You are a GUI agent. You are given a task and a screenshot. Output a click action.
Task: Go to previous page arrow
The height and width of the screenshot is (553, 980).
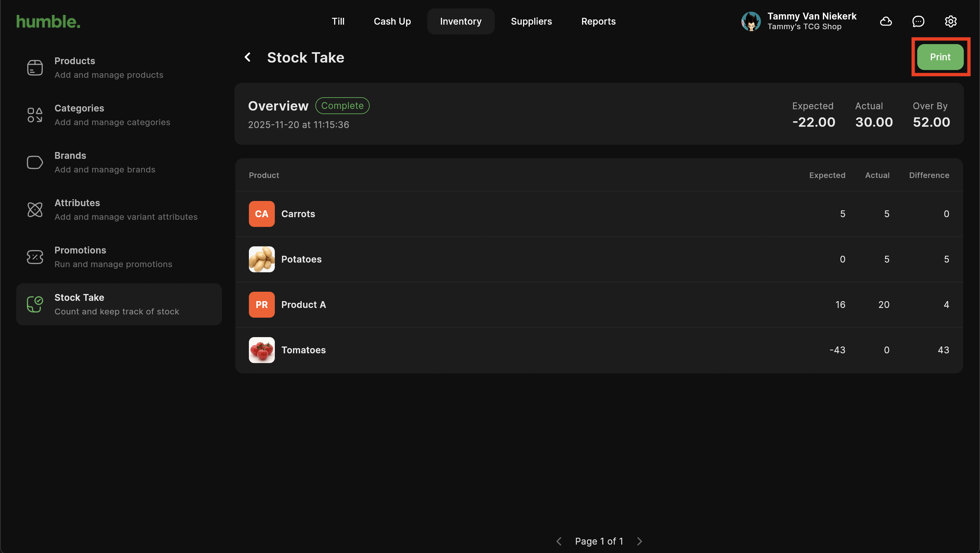pos(559,541)
